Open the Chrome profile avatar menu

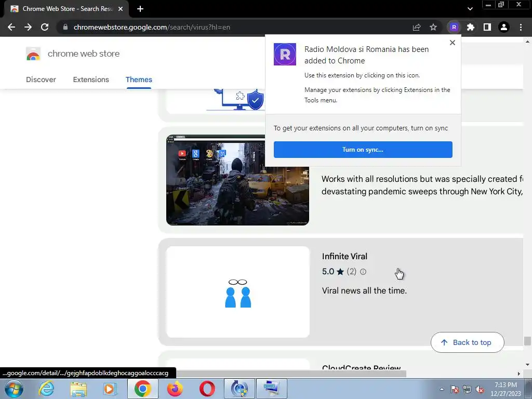(x=504, y=27)
